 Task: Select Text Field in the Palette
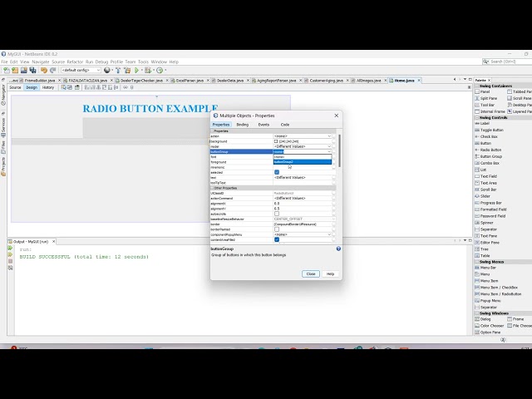click(488, 176)
